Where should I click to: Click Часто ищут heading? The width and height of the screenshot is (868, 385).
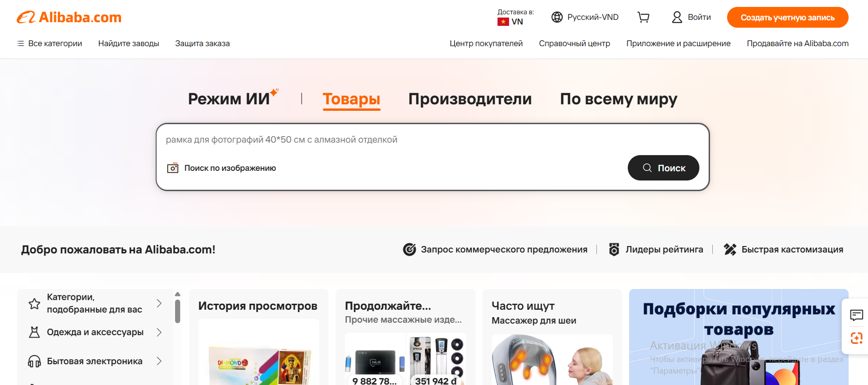point(523,306)
